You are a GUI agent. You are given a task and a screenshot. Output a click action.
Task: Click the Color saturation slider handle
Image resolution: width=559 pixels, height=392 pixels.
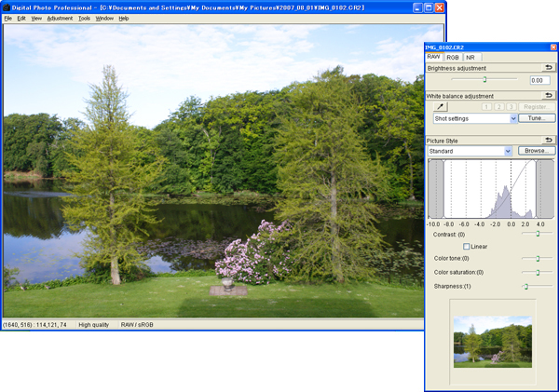(537, 272)
